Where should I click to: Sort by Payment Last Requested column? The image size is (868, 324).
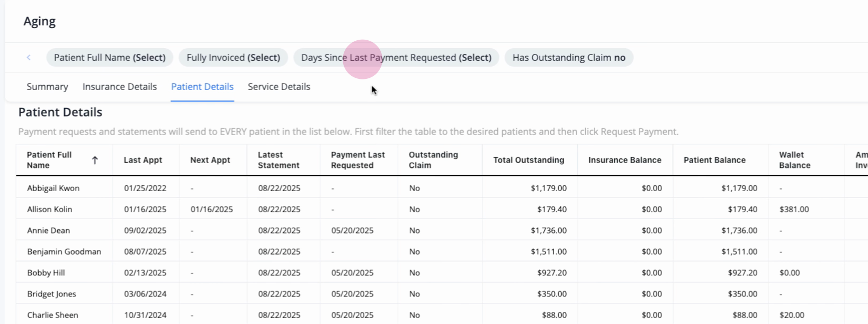(358, 160)
